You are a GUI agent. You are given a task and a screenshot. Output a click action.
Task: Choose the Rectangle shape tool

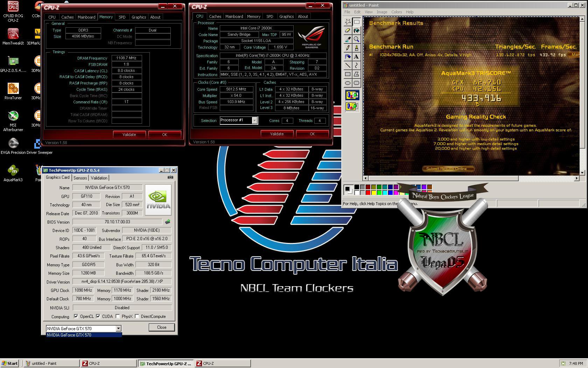348,74
